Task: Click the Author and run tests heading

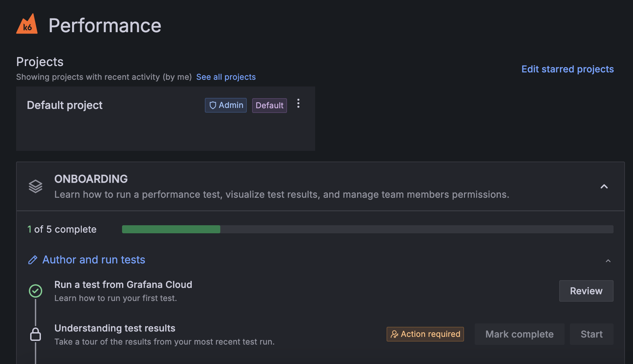Action: (94, 260)
